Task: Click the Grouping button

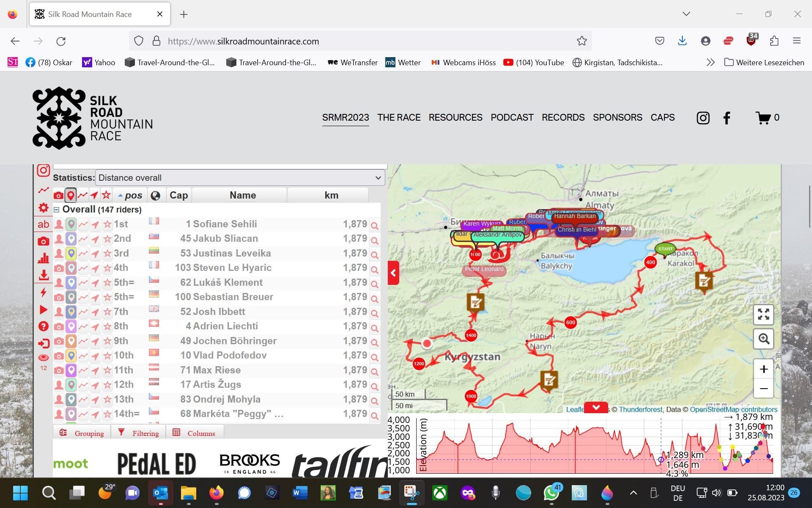Action: tap(82, 433)
